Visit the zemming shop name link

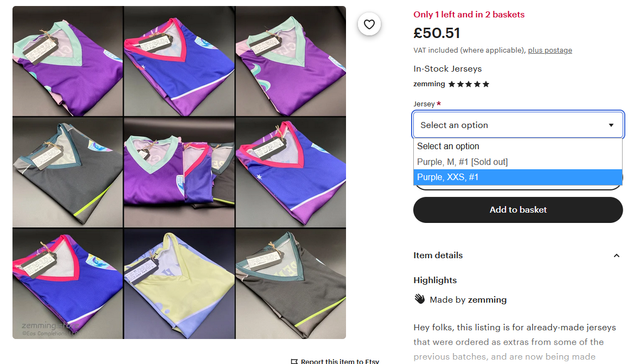click(429, 84)
